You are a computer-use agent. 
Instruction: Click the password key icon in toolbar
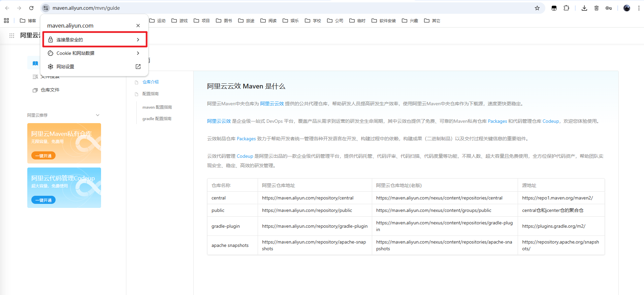[609, 8]
